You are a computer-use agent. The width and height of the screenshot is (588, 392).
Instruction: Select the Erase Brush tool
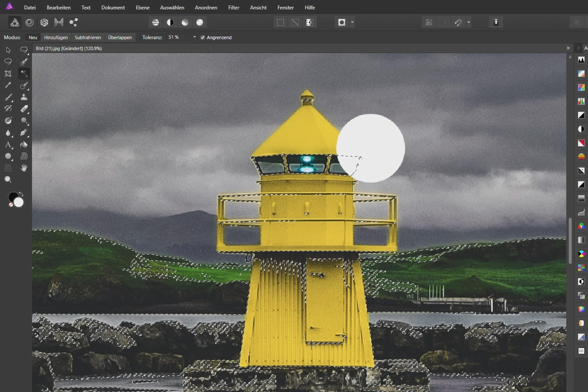(24, 109)
